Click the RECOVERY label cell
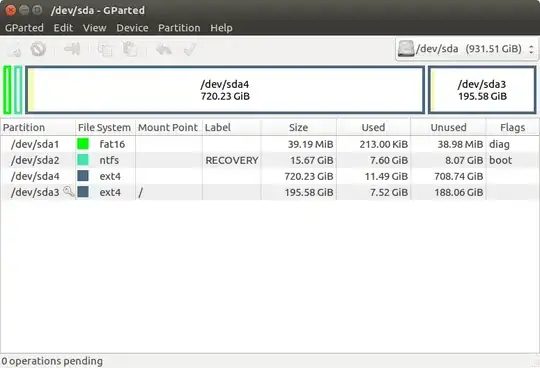 pyautogui.click(x=232, y=160)
